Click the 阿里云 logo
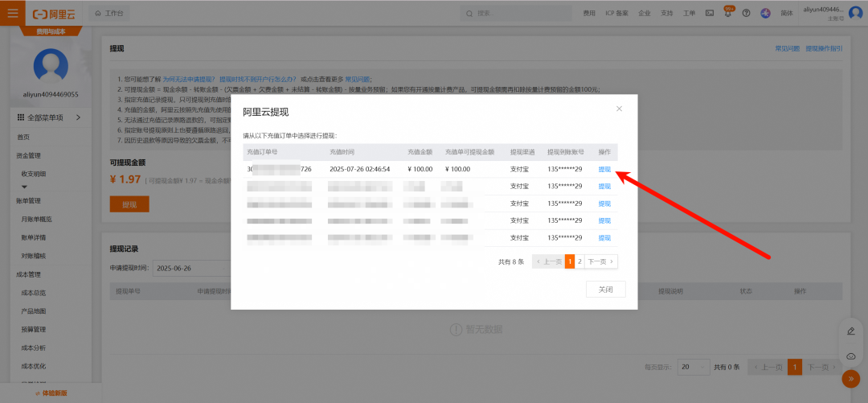Image resolution: width=868 pixels, height=403 pixels. pos(54,13)
